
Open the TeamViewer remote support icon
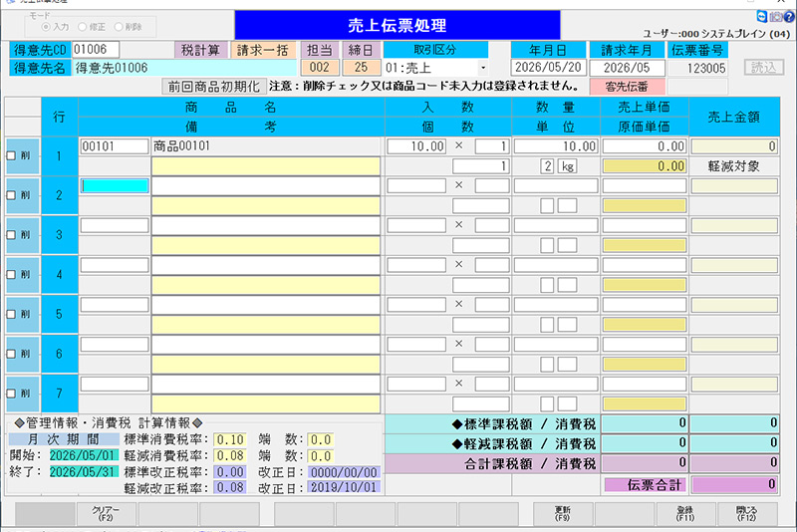pos(761,17)
